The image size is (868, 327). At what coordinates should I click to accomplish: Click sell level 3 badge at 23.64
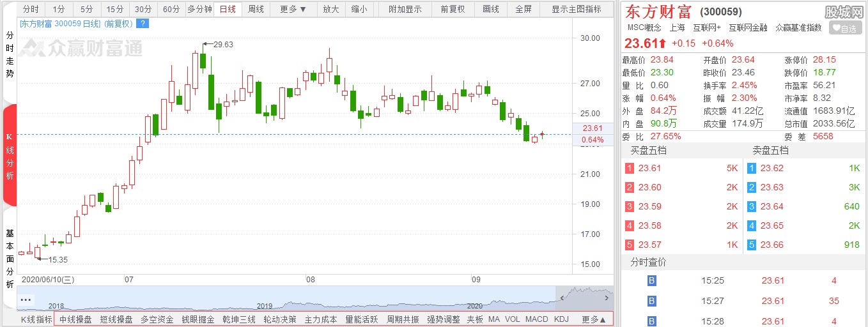(752, 207)
